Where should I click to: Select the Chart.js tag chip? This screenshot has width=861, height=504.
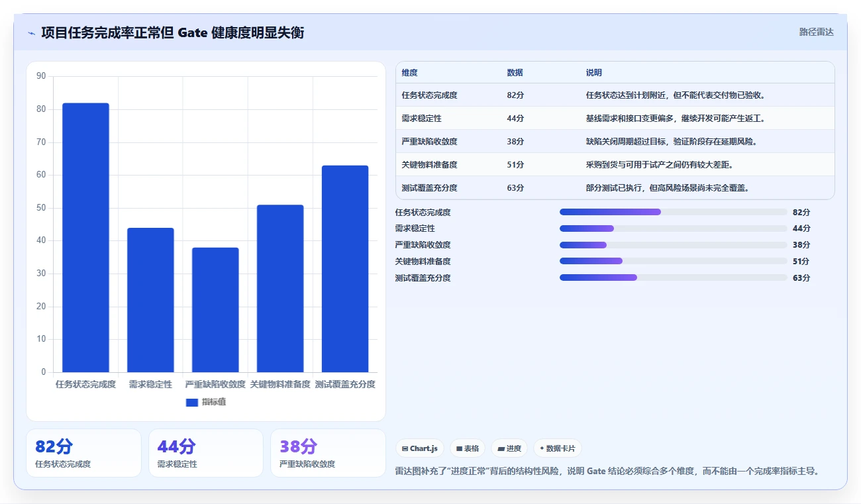click(420, 448)
